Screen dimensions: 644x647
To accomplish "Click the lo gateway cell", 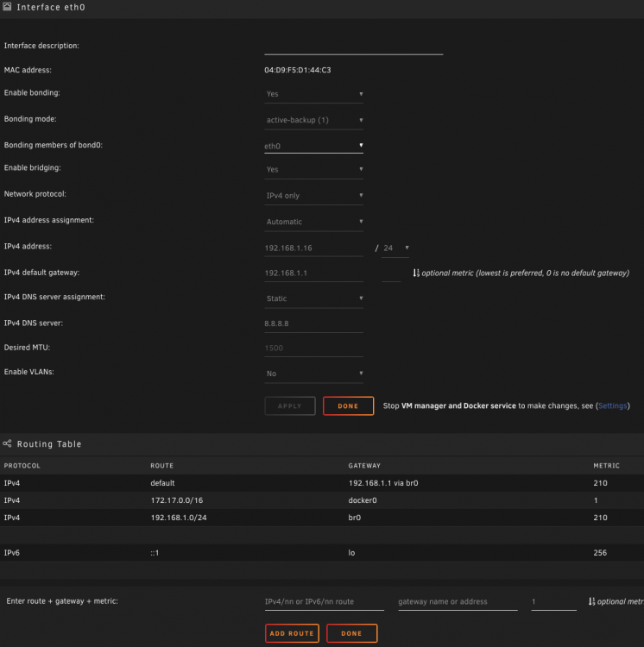I will tap(351, 552).
